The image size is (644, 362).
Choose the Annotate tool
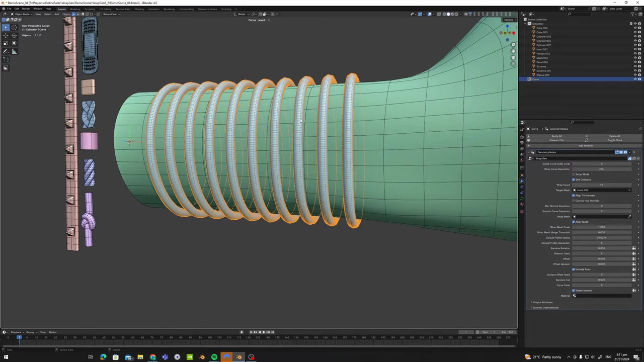tap(6, 52)
